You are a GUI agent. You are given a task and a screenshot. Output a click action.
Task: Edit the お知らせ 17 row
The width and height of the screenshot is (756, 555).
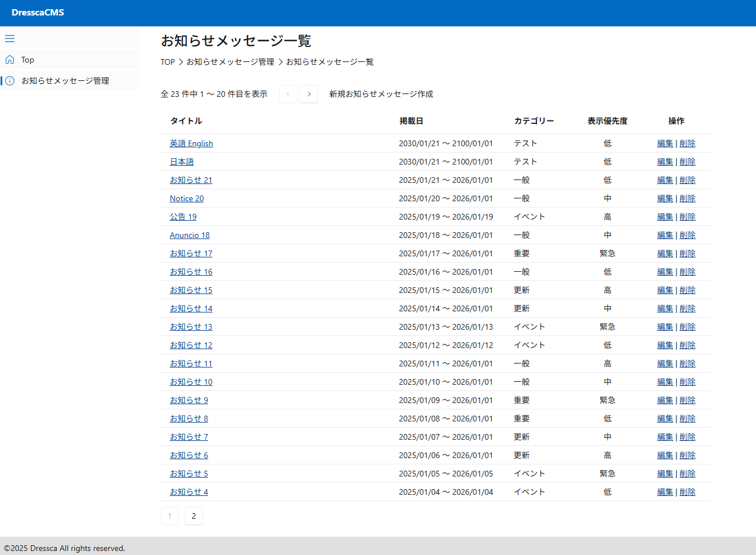pyautogui.click(x=665, y=253)
